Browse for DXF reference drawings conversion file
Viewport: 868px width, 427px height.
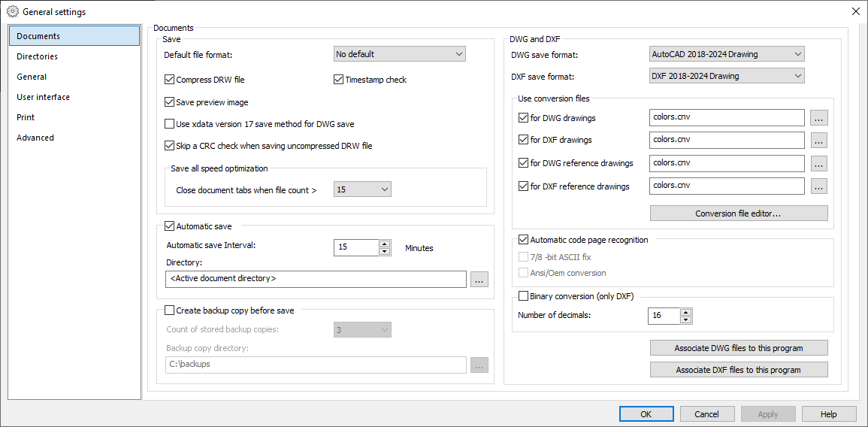point(818,186)
